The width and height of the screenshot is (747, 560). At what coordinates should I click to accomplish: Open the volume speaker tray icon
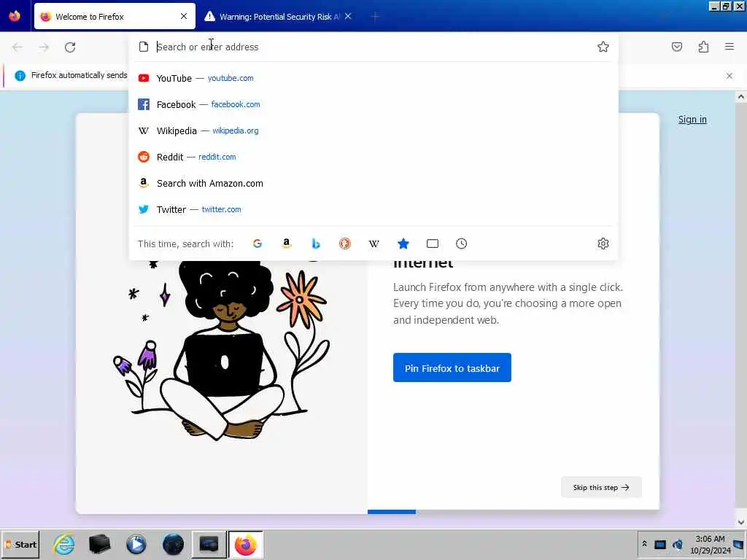tap(678, 544)
